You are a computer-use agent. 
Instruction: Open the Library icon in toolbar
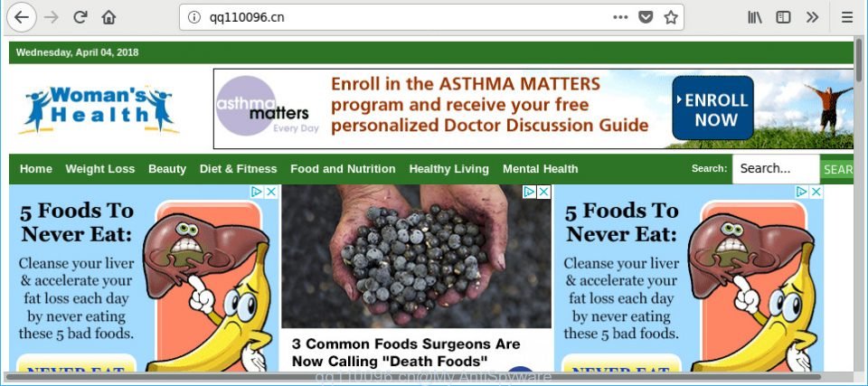click(x=755, y=17)
